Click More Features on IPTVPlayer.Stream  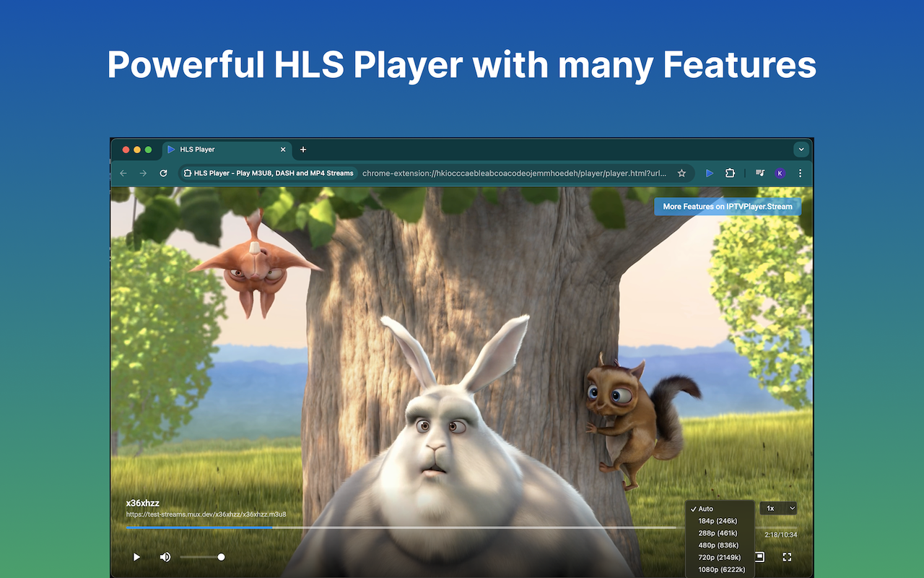[x=727, y=206]
